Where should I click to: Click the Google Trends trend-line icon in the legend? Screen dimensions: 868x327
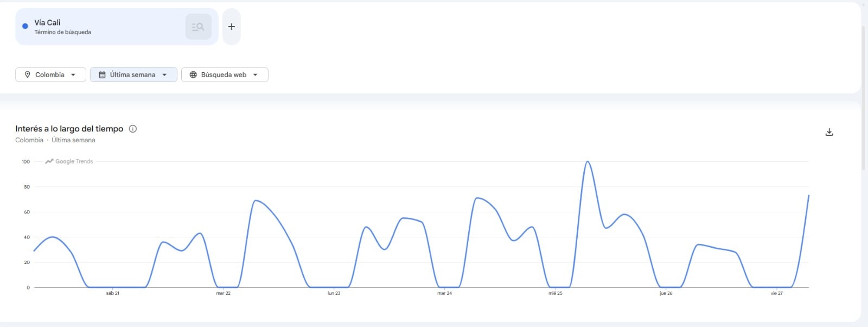(x=48, y=161)
